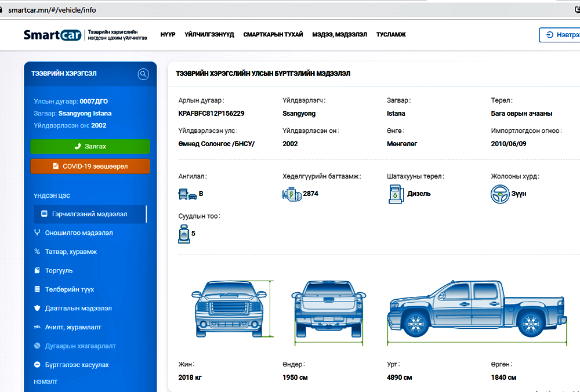
Task: Open the COVID-19 зөвшөөрөл button
Action: pos(90,166)
